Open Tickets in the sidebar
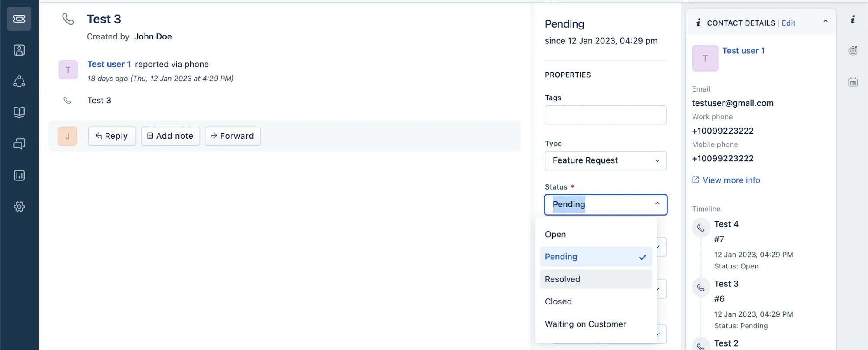The image size is (868, 350). click(x=19, y=19)
